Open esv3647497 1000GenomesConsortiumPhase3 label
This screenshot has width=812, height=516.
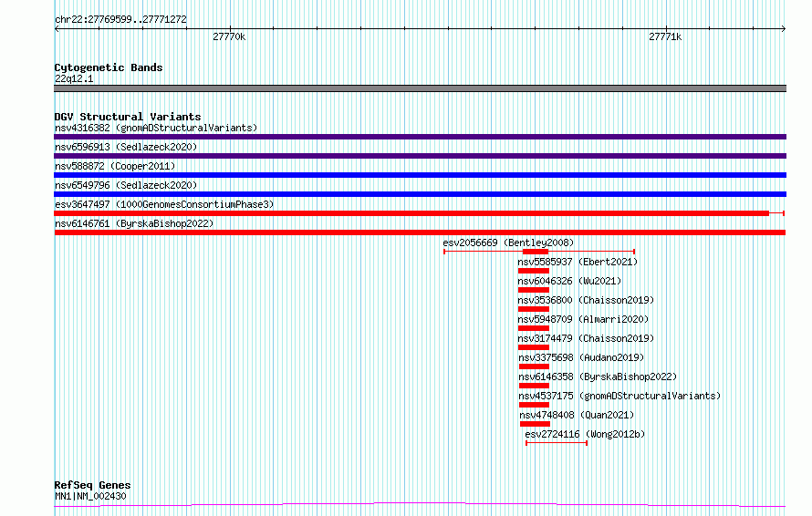[x=164, y=204]
